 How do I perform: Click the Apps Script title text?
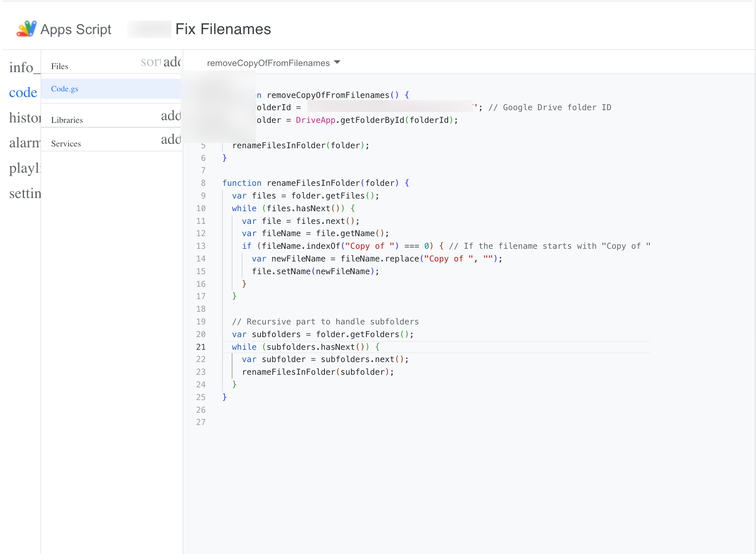(x=76, y=29)
